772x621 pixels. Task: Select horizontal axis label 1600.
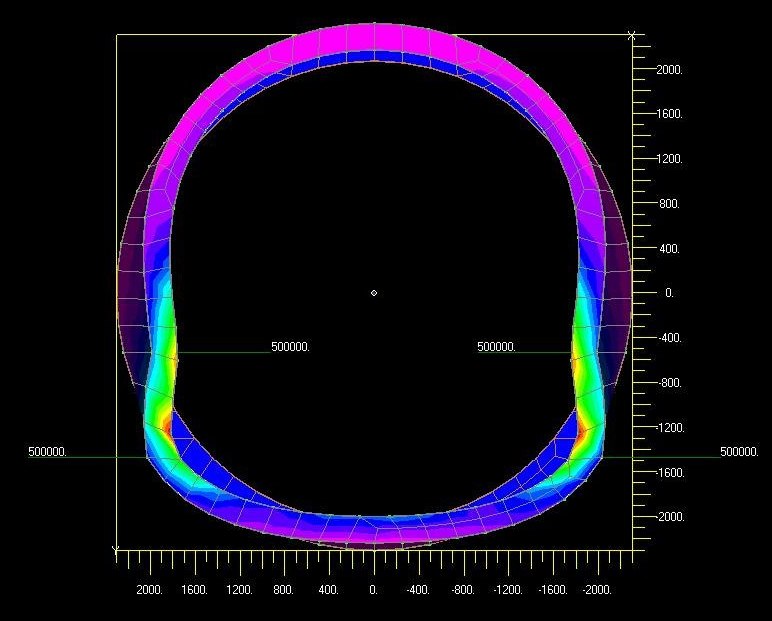click(x=194, y=589)
